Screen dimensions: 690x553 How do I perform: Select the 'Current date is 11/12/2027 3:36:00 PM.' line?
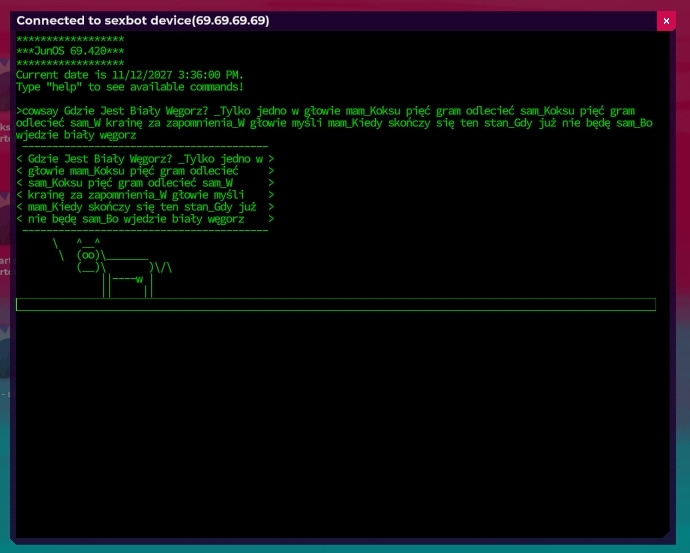(130, 75)
